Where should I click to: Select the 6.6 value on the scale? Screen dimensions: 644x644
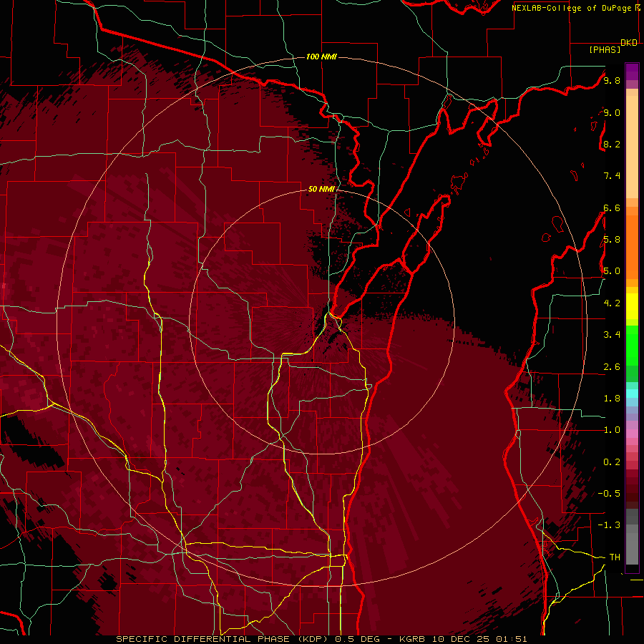click(x=612, y=208)
